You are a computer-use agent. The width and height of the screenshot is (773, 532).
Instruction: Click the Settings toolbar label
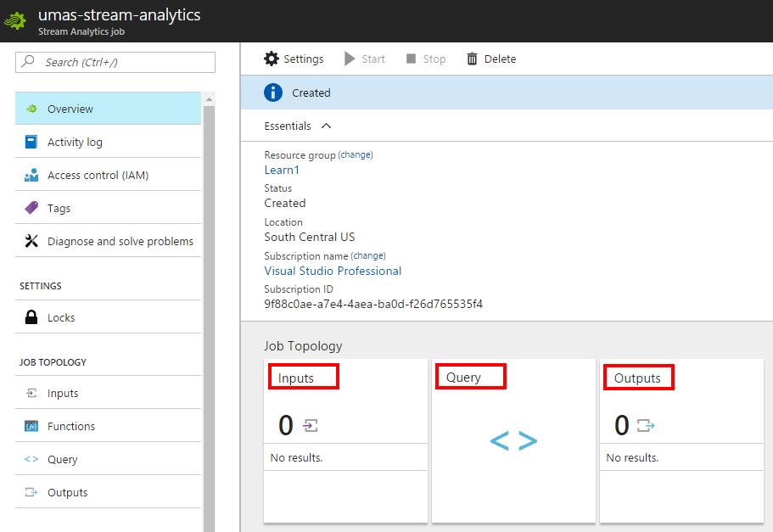point(304,59)
